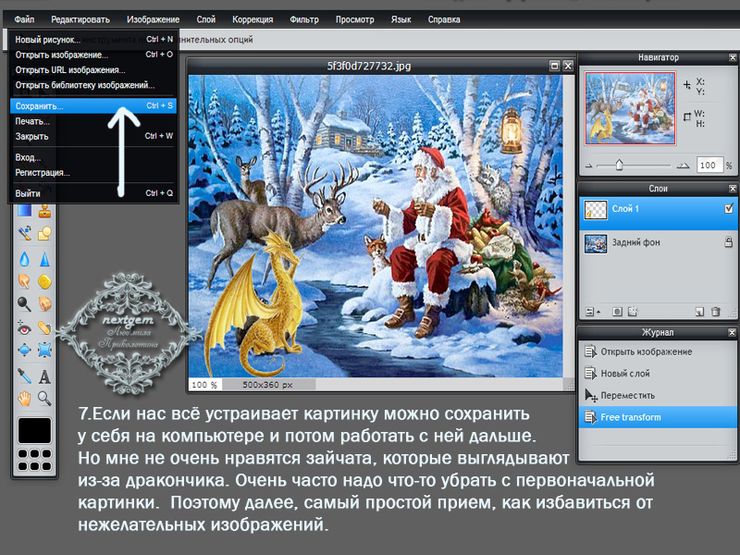Toggle visibility checkbox of Слой 1
Screen dimensions: 740x555
729,209
